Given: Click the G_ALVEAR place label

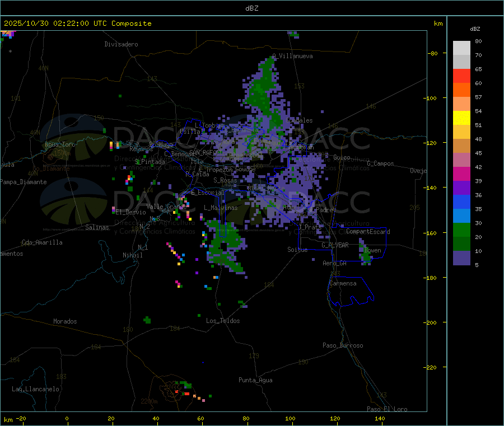Looking at the screenshot, I should [x=335, y=245].
